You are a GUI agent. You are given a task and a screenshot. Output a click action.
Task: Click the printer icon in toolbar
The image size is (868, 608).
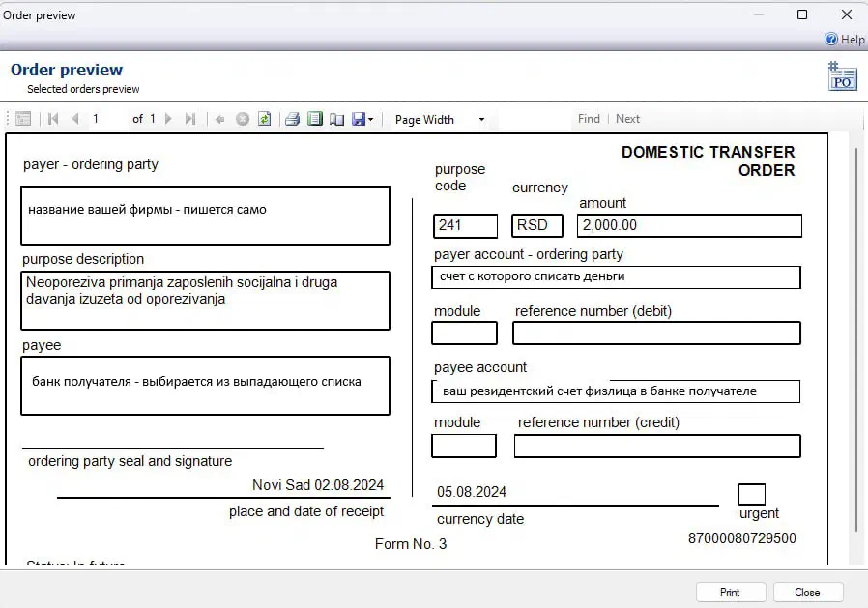pos(292,119)
